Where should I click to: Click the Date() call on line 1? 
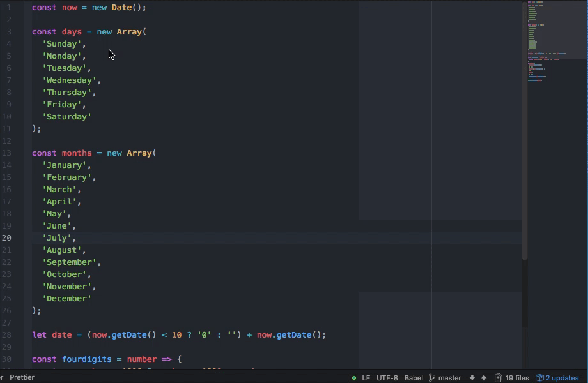coord(126,7)
